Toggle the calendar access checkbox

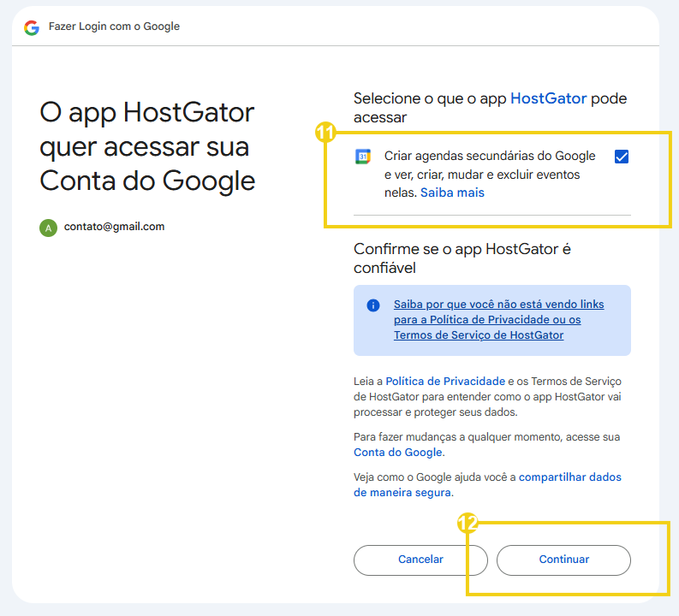(x=622, y=157)
